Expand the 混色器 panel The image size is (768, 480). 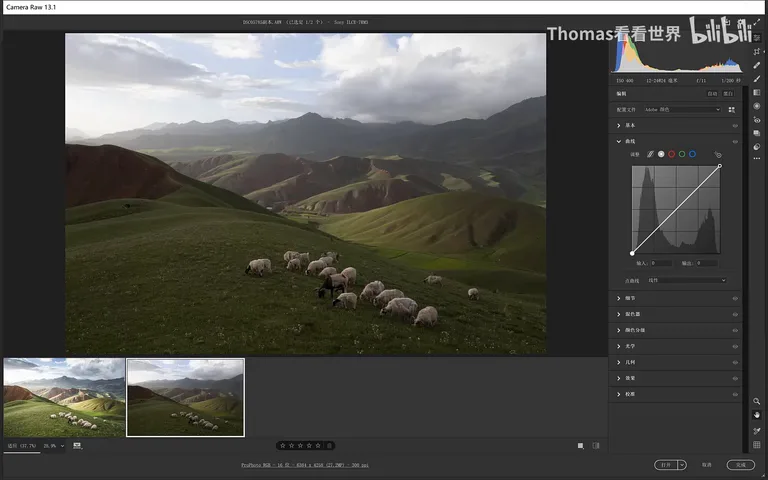point(619,314)
